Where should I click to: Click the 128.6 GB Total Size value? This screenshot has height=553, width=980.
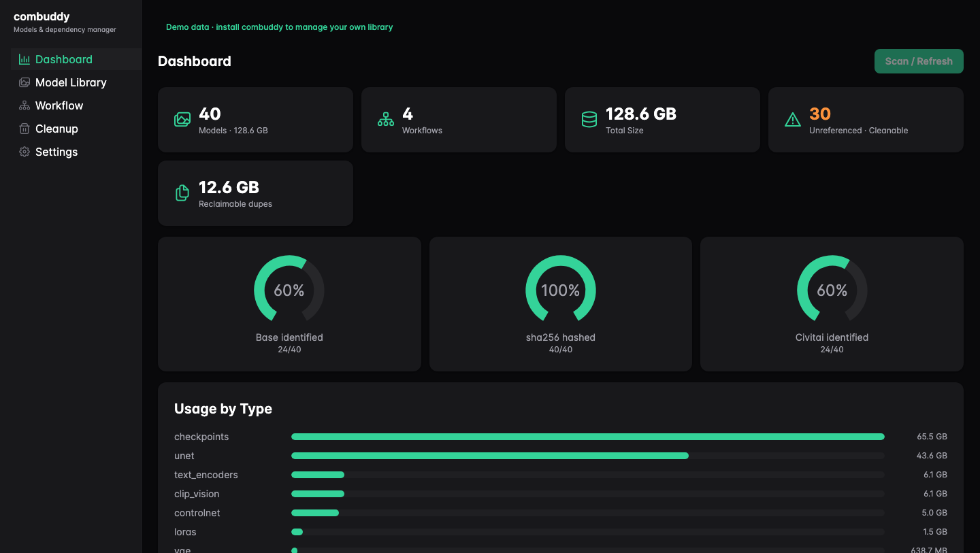pos(641,114)
